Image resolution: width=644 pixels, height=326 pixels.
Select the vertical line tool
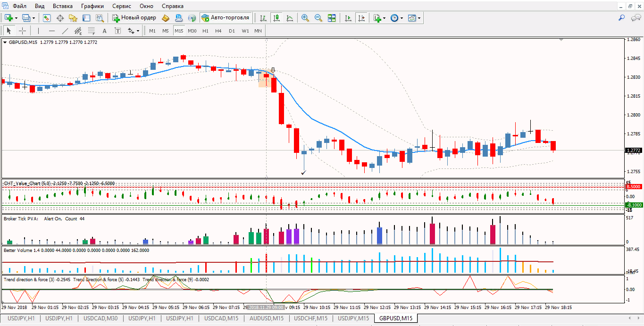tap(38, 31)
